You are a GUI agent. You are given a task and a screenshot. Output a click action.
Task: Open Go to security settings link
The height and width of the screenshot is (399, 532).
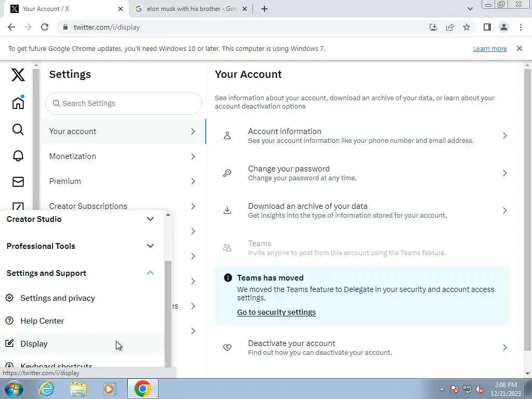pyautogui.click(x=276, y=312)
